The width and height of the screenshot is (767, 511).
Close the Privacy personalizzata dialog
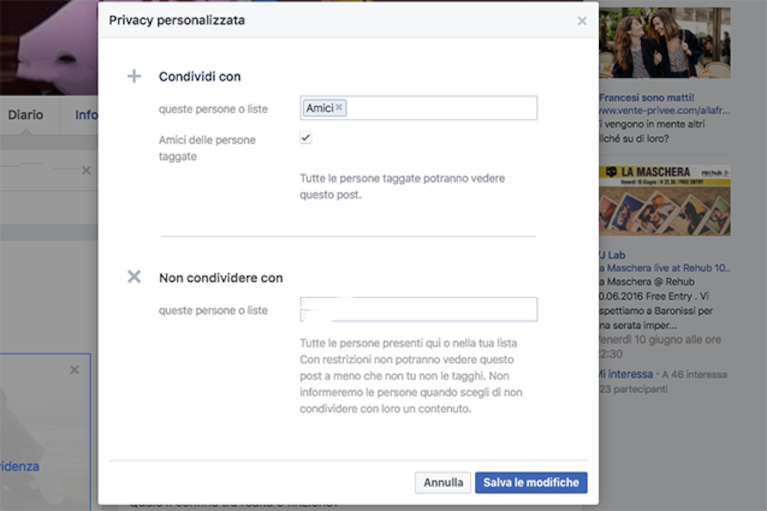coord(582,21)
